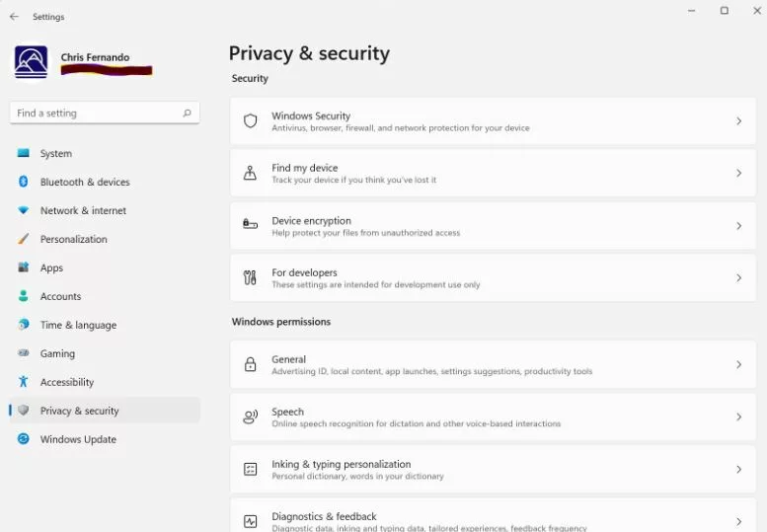Click the System monitor icon

(x=23, y=153)
